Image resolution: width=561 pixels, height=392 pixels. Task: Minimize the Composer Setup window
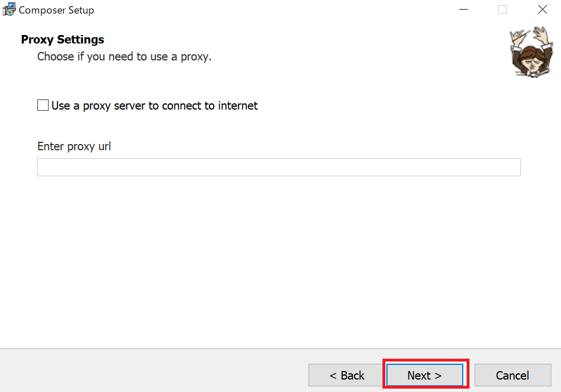coord(463,9)
